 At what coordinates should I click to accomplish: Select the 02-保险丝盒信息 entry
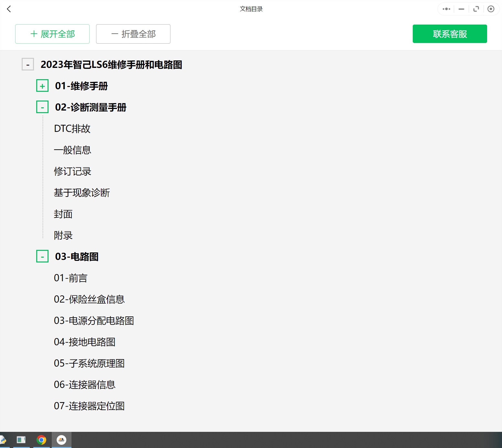point(90,299)
